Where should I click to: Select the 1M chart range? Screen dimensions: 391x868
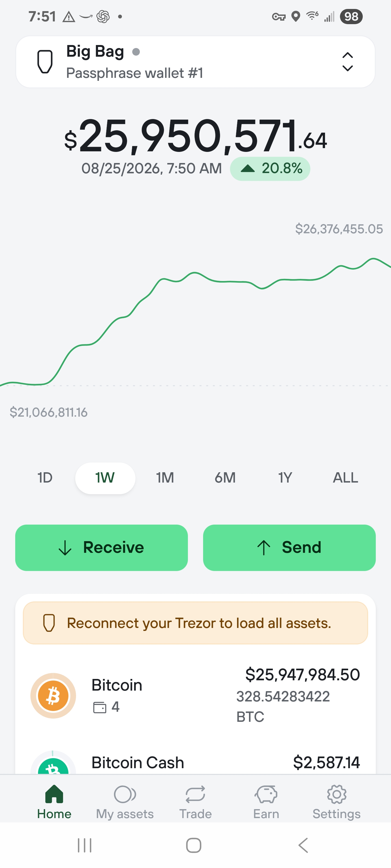pos(165,477)
